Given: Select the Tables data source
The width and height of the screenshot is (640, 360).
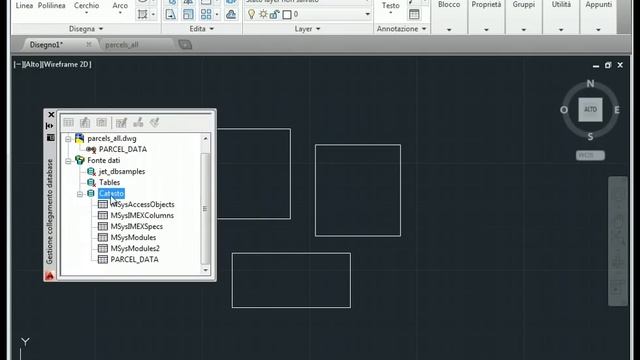Looking at the screenshot, I should coord(109,182).
